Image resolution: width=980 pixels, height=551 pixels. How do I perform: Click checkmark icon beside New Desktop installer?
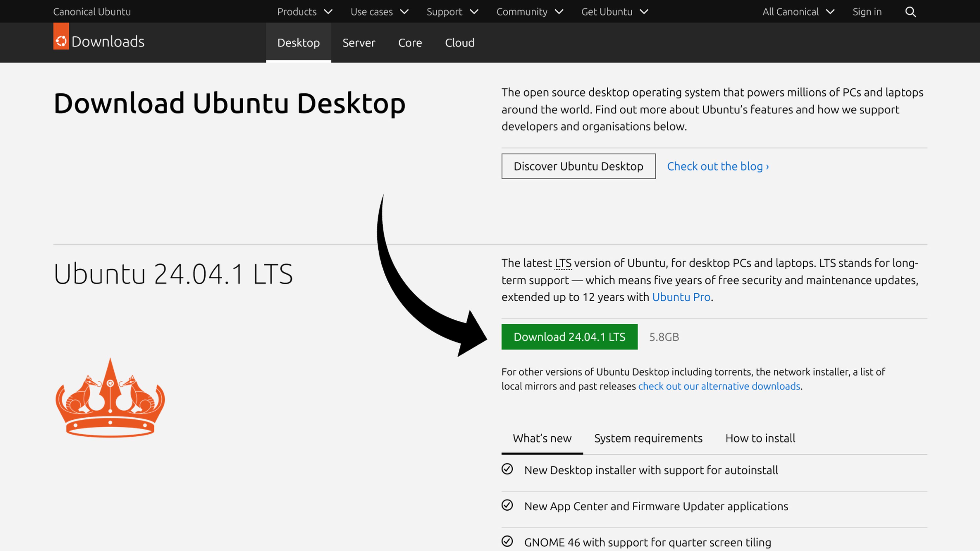coord(507,469)
